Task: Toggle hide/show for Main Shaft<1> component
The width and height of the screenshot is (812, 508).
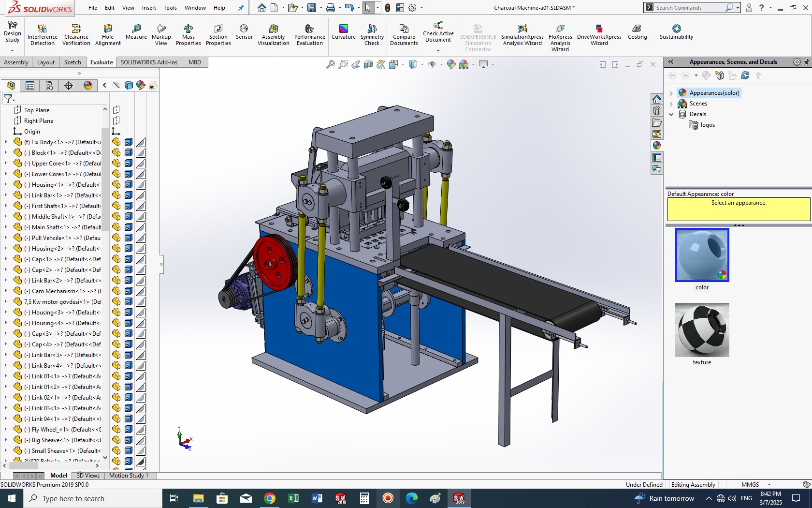Action: 116,227
